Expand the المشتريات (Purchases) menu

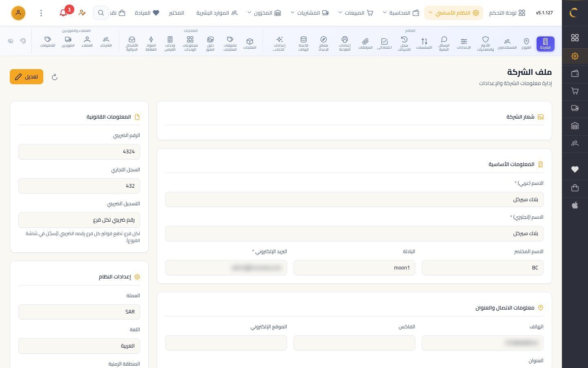pos(310,13)
